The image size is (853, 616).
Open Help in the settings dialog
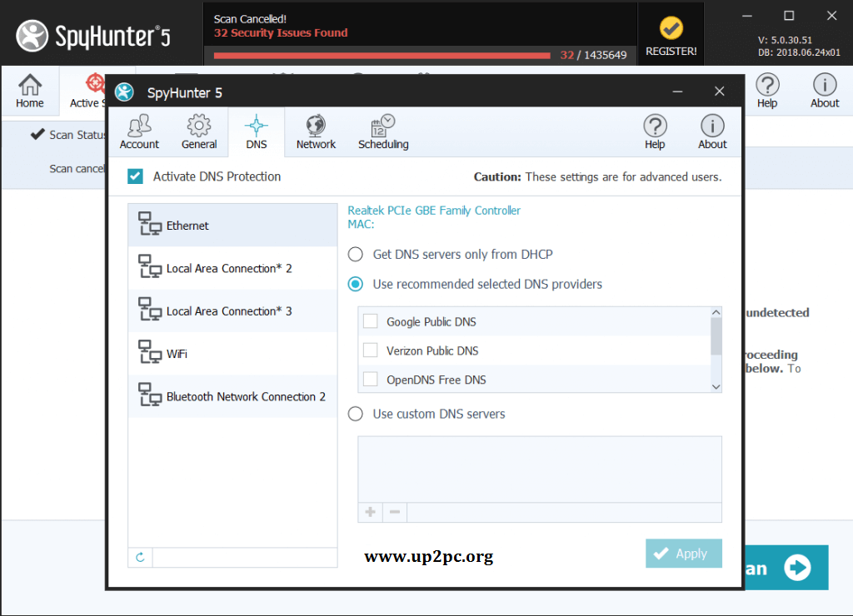pyautogui.click(x=655, y=132)
